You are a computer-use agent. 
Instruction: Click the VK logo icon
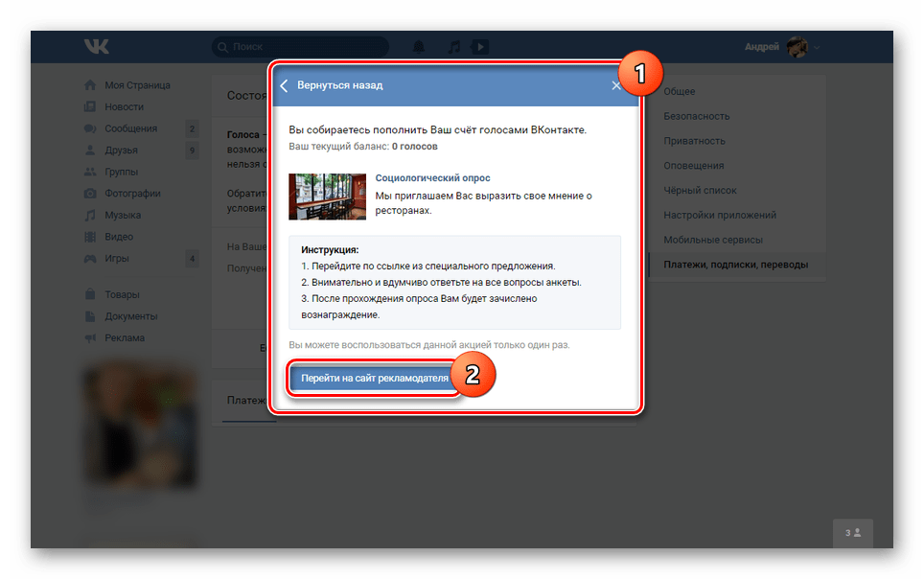click(x=96, y=47)
